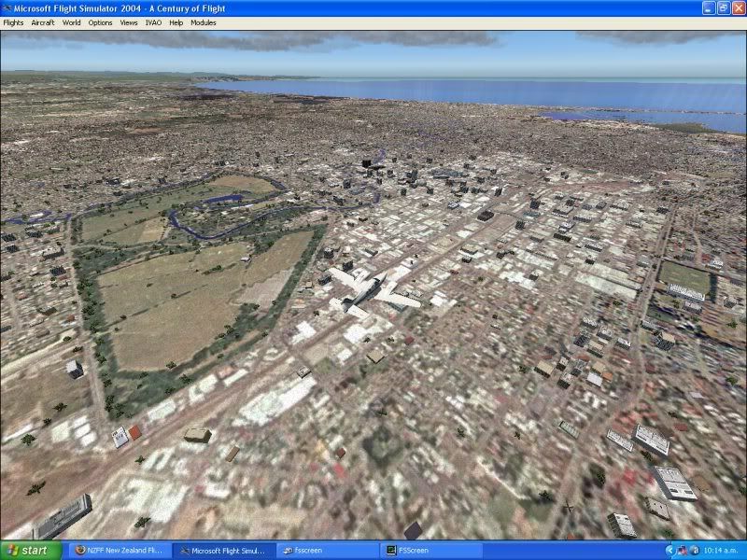This screenshot has height=560, width=747.
Task: Click the leftmost system tray notification icon
Action: pos(681,549)
